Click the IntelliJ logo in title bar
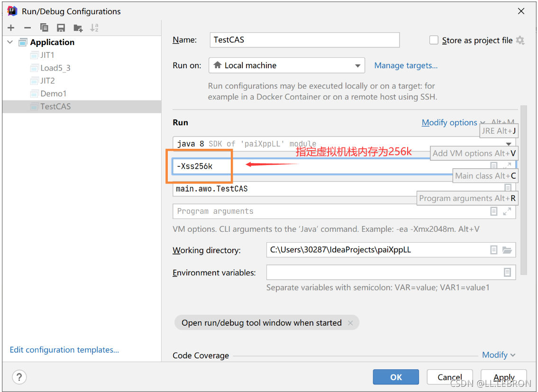The width and height of the screenshot is (538, 392). [x=12, y=11]
